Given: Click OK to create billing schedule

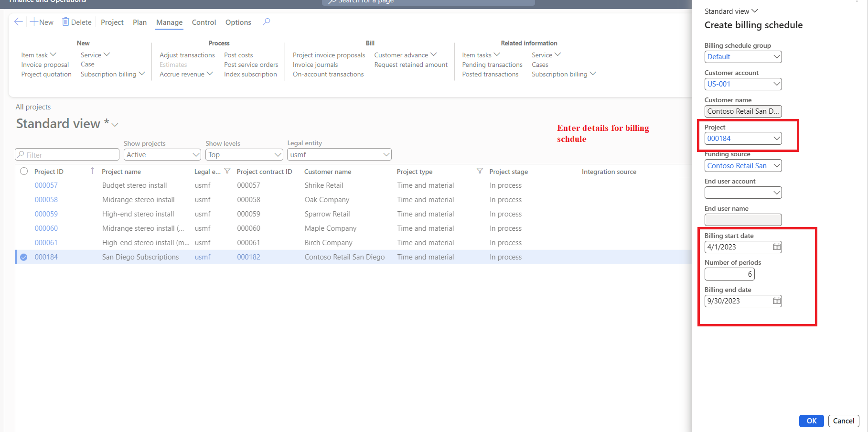Looking at the screenshot, I should pyautogui.click(x=811, y=421).
